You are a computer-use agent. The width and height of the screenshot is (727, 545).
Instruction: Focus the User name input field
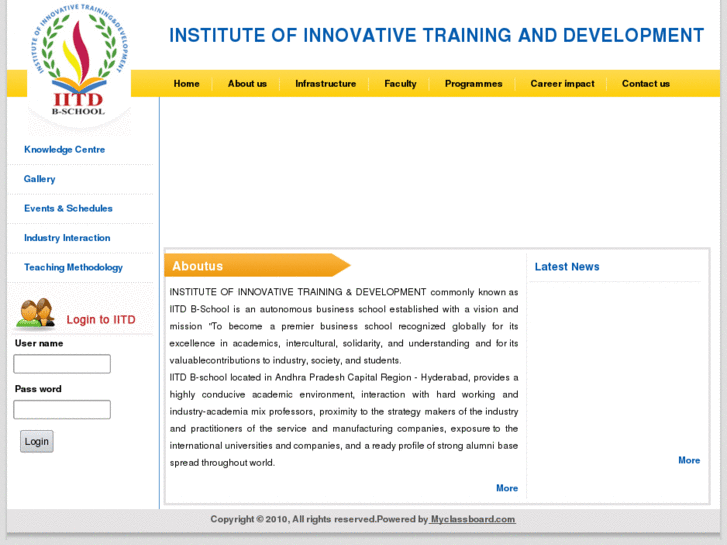(62, 364)
